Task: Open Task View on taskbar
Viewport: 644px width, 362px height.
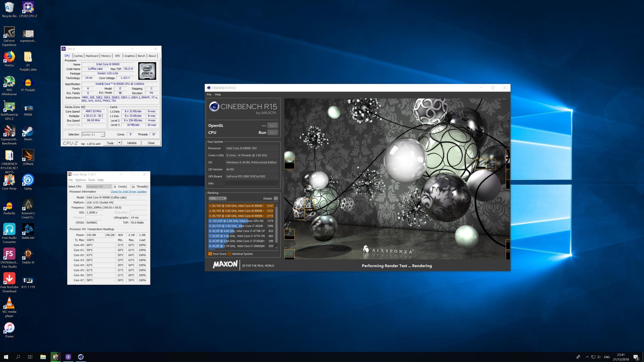Action: [x=30, y=357]
